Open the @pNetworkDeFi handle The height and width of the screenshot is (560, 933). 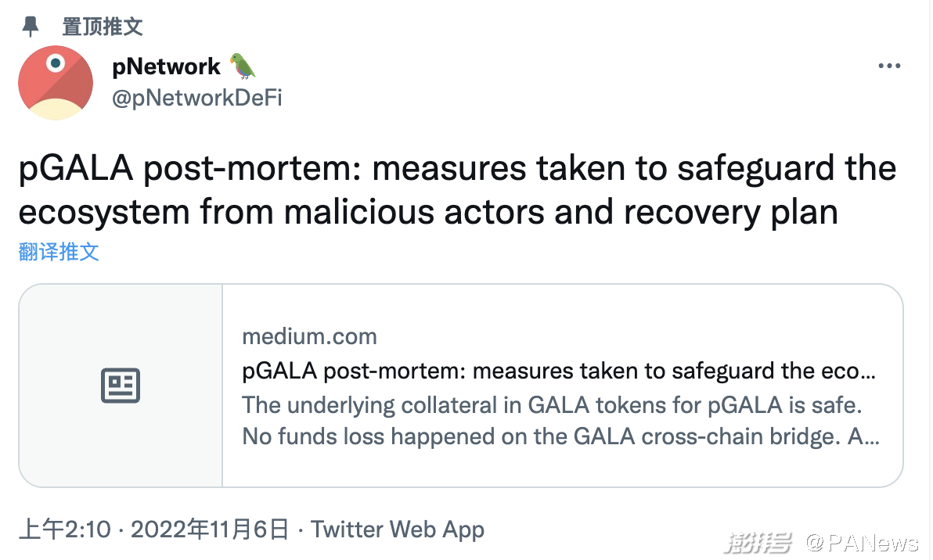pyautogui.click(x=197, y=98)
